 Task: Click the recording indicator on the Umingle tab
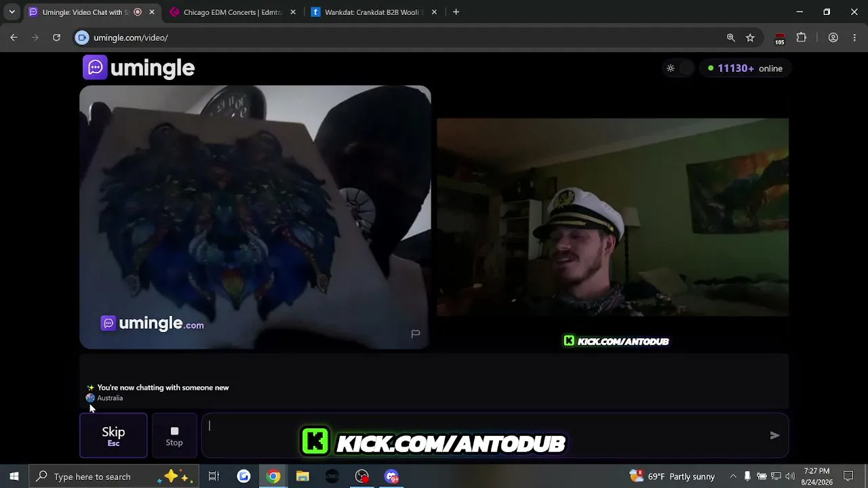pyautogui.click(x=138, y=12)
